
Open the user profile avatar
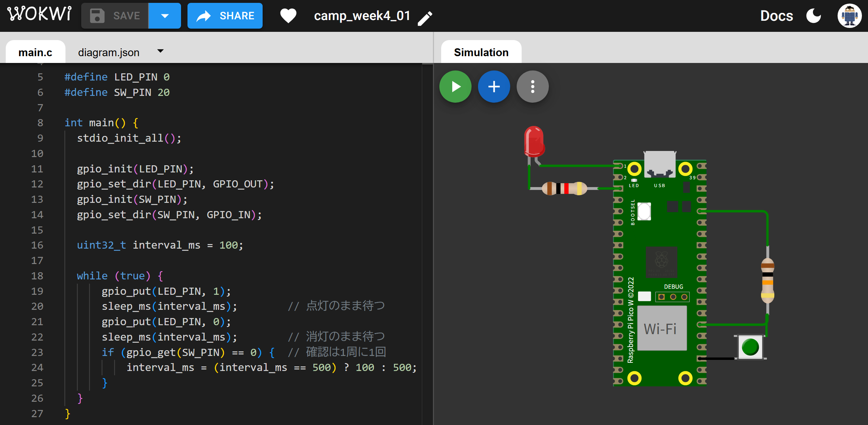[x=849, y=16]
